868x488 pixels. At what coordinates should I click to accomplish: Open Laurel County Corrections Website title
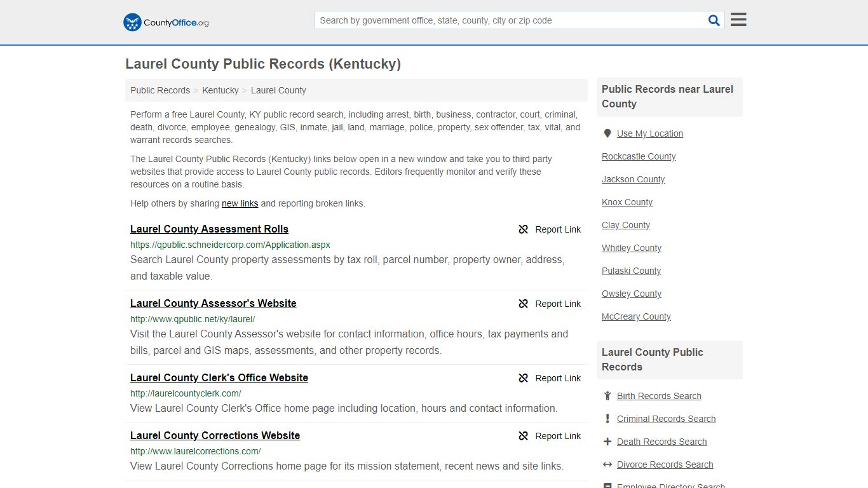tap(215, 435)
